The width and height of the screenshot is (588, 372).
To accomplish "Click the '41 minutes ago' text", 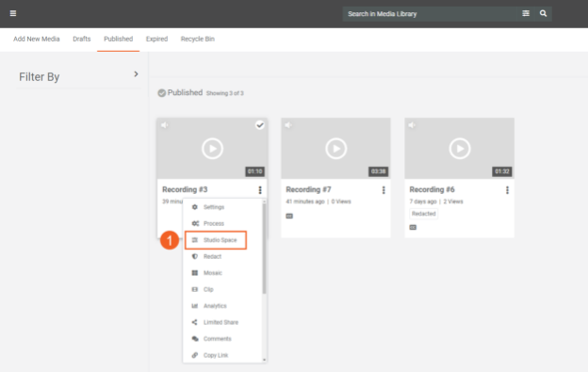I will [305, 202].
